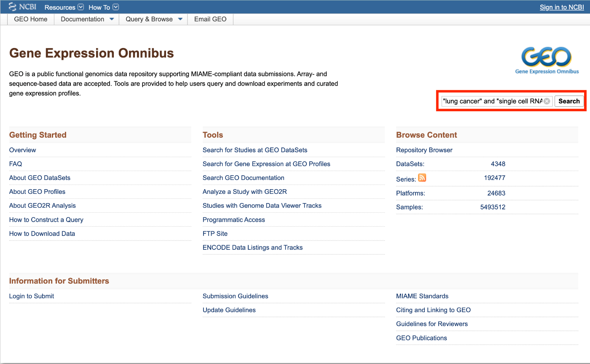590x364 pixels.
Task: Open the FAQ link
Action: [16, 164]
